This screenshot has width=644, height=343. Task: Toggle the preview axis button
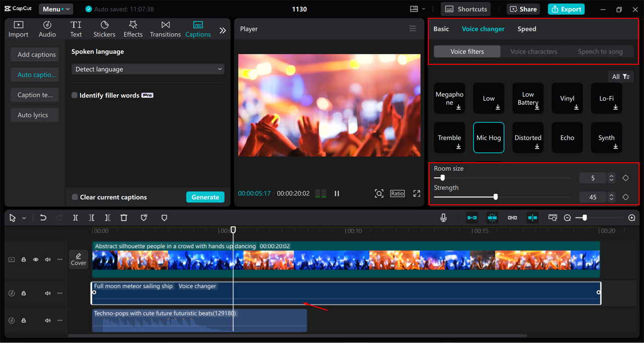532,218
